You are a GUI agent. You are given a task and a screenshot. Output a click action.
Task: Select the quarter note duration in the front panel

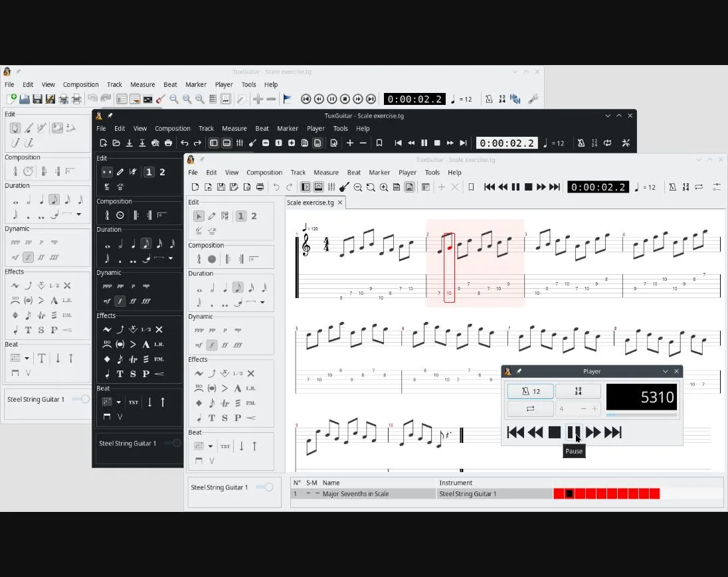tap(225, 288)
